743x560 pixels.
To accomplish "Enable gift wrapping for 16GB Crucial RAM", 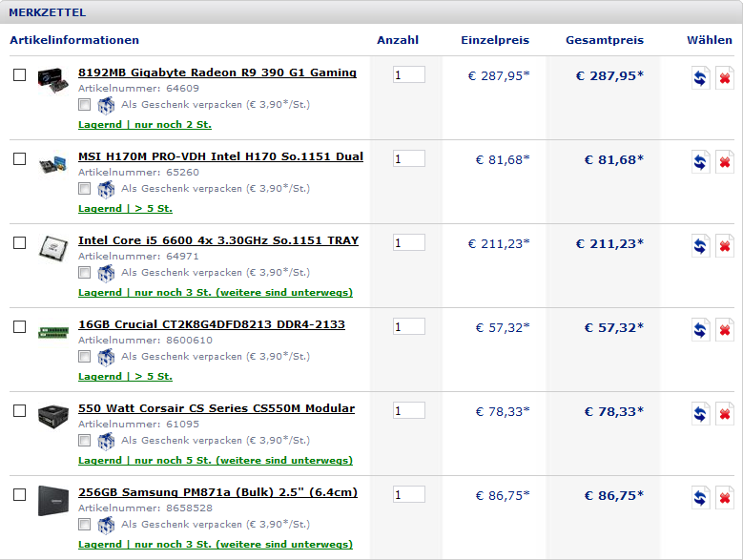I will (84, 356).
